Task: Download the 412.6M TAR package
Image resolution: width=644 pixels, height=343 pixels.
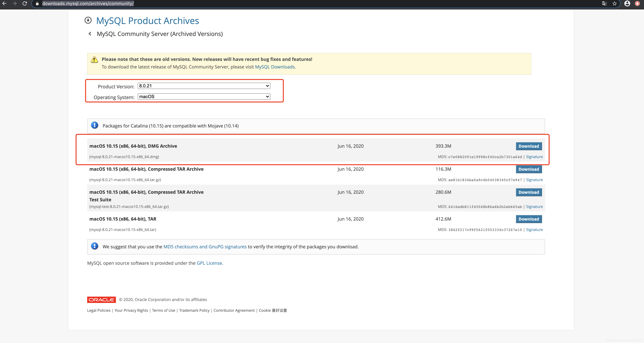Action: click(x=529, y=219)
